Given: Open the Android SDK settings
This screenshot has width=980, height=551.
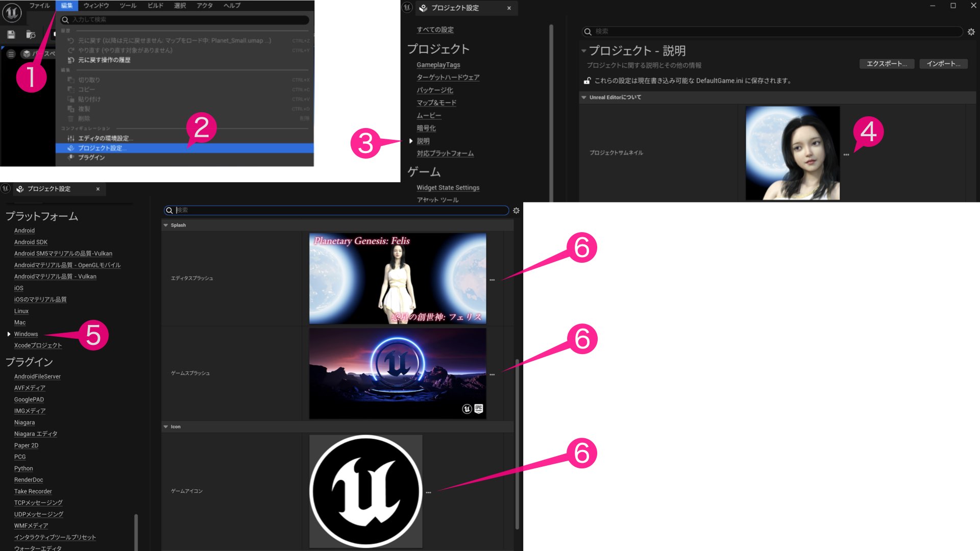Looking at the screenshot, I should (31, 242).
